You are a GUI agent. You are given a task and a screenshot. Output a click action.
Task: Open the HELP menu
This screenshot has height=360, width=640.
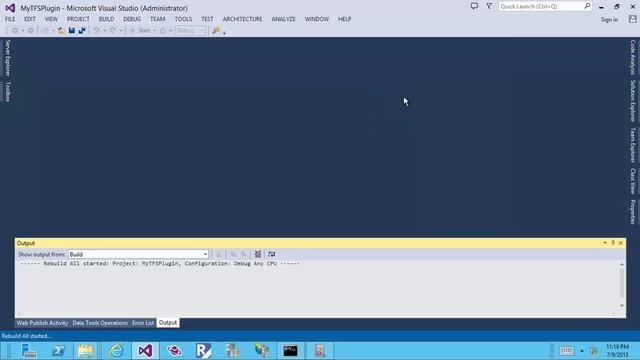point(345,19)
